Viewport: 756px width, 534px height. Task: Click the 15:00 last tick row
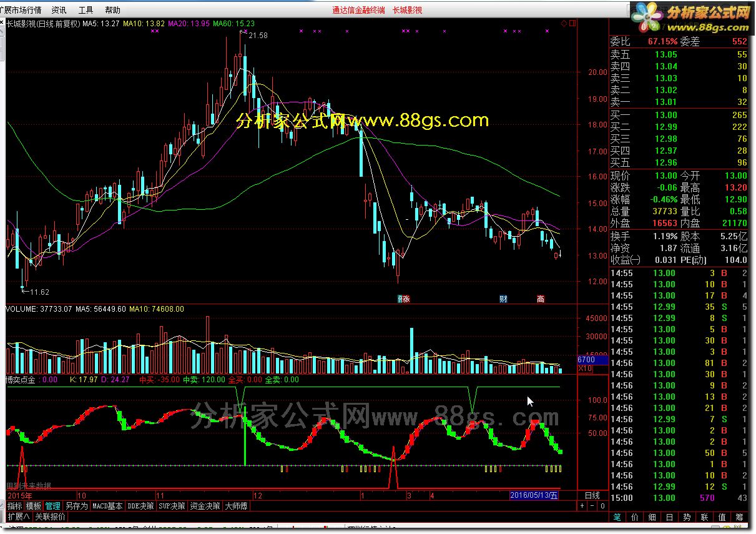679,498
